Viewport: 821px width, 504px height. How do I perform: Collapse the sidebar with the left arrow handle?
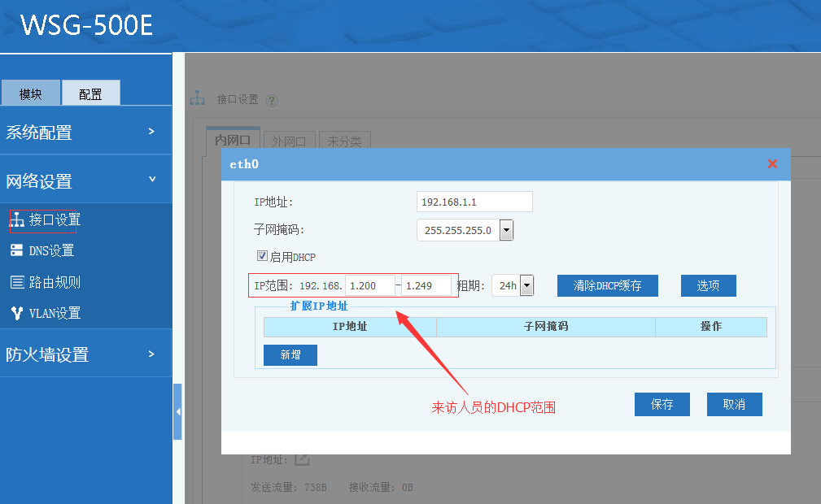177,412
